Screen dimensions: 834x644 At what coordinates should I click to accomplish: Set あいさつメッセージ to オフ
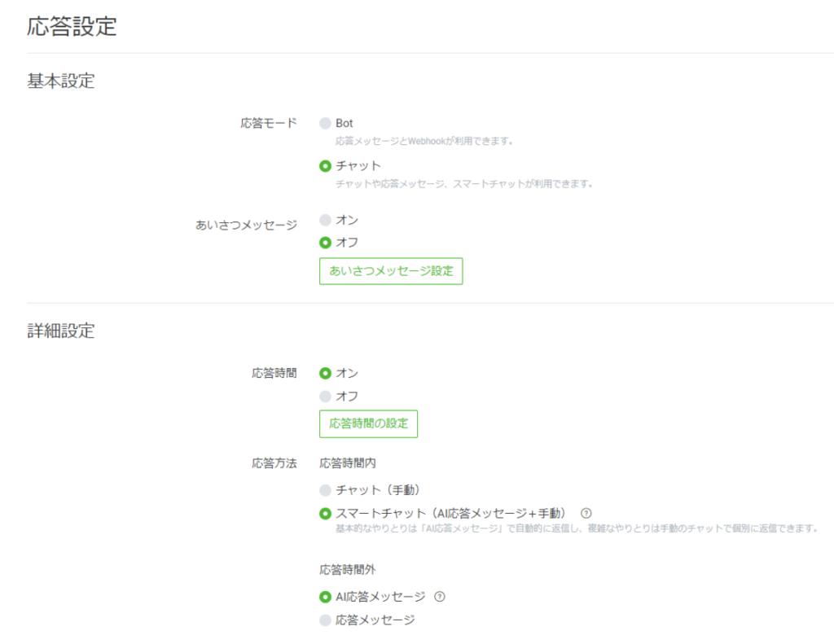326,243
